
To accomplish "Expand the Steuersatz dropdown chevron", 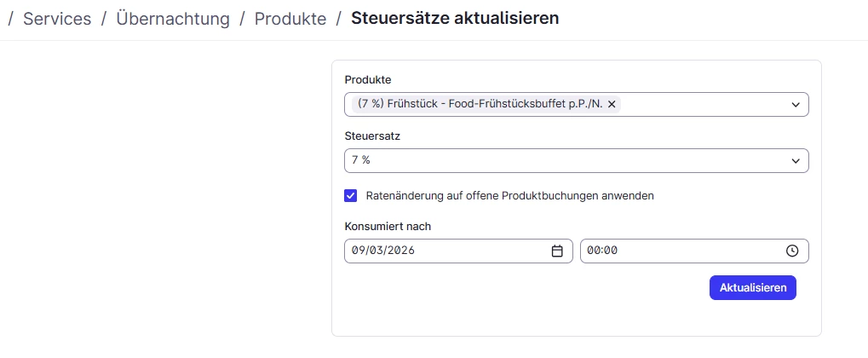I will coord(796,160).
